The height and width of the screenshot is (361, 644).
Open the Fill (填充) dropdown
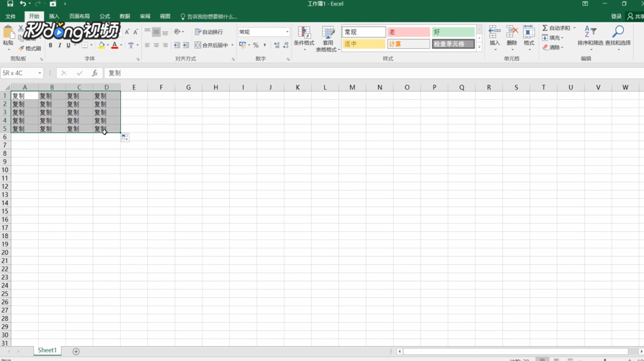pos(553,38)
